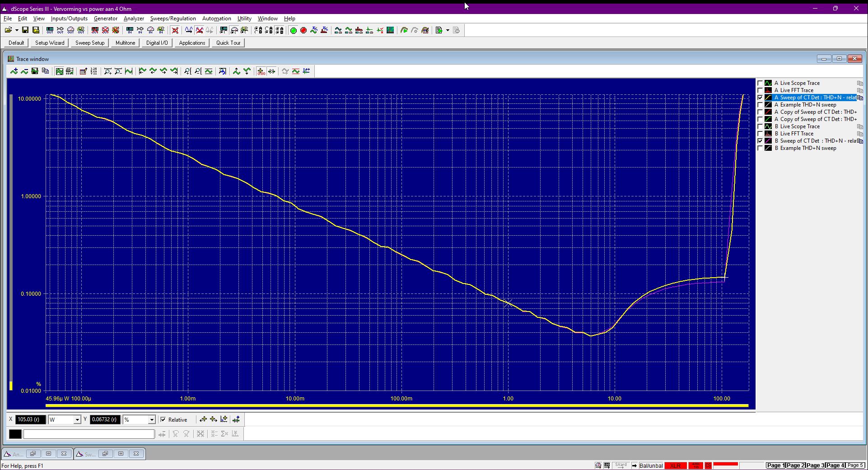Click the B Sweep trace color swatch in legend
The image size is (868, 470).
coord(768,141)
